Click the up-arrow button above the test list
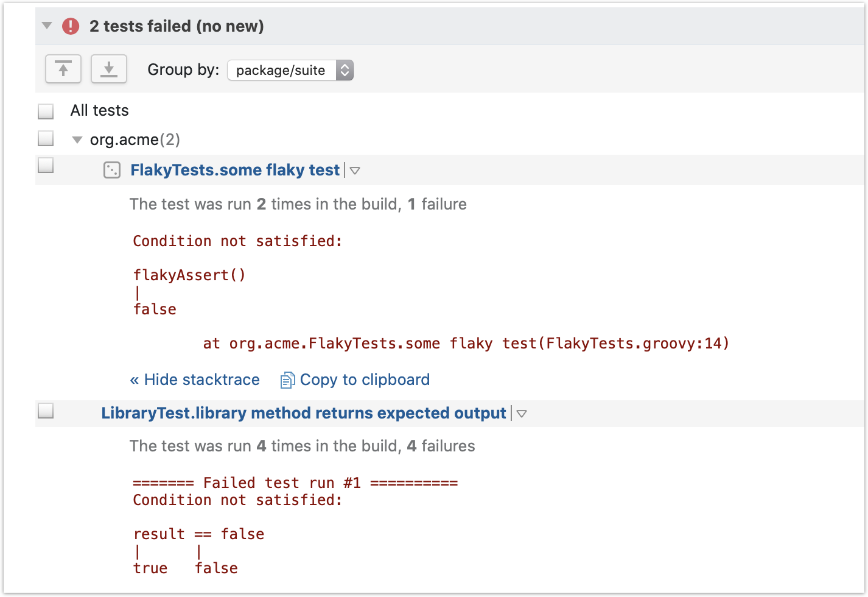 [63, 69]
